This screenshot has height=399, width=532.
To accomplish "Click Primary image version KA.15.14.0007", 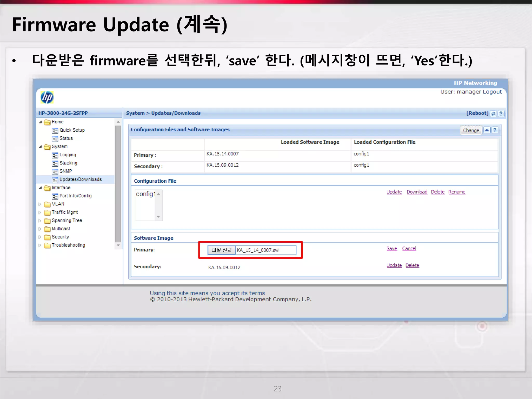I will (223, 154).
